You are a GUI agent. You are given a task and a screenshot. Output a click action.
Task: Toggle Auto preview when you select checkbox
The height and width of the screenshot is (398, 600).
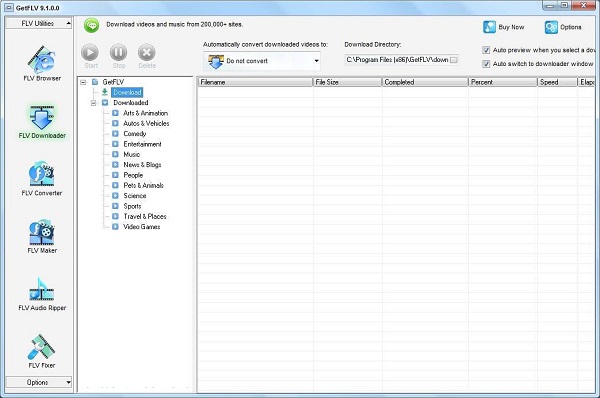coord(486,50)
